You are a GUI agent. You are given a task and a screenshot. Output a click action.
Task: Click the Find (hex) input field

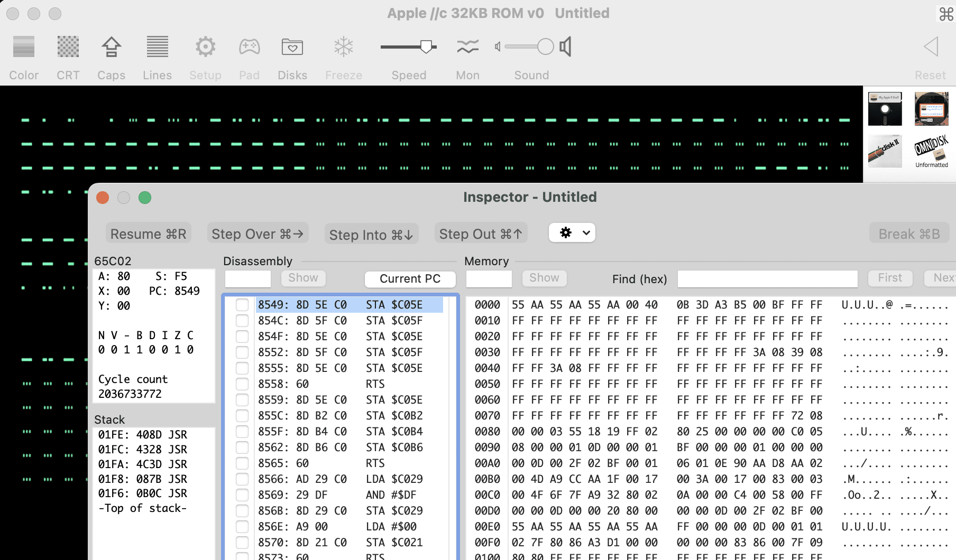pos(768,278)
